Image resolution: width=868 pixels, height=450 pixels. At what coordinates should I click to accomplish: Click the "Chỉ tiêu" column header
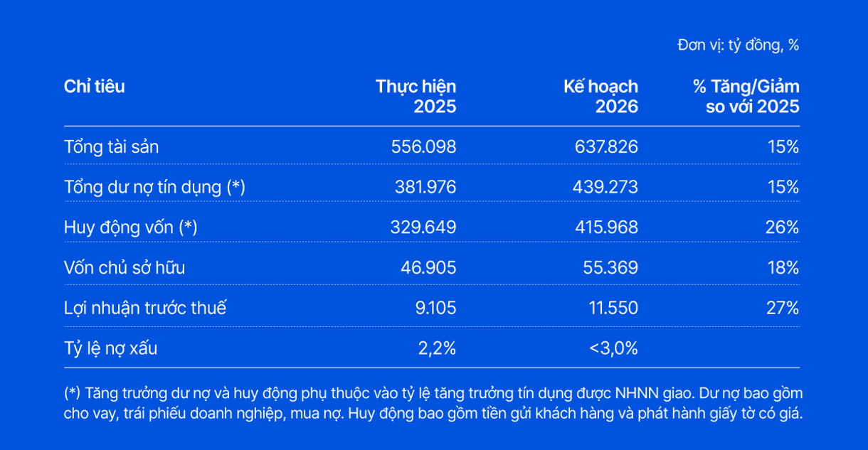[x=95, y=87]
